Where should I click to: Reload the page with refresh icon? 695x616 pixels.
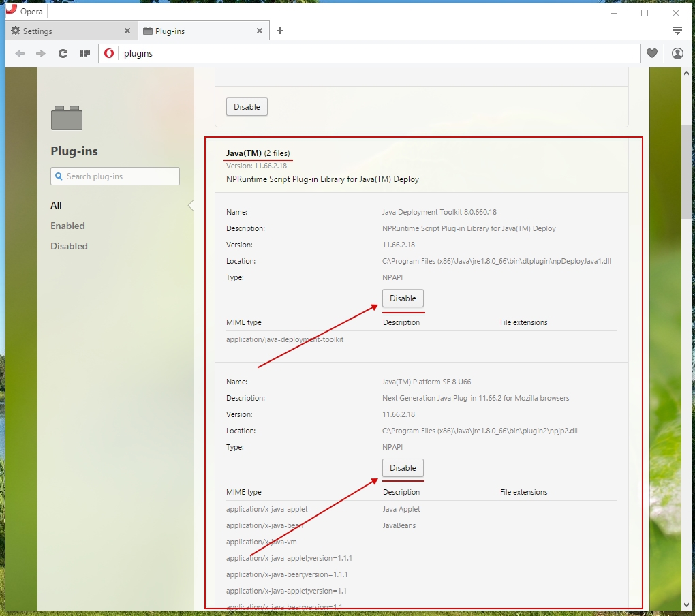coord(63,54)
